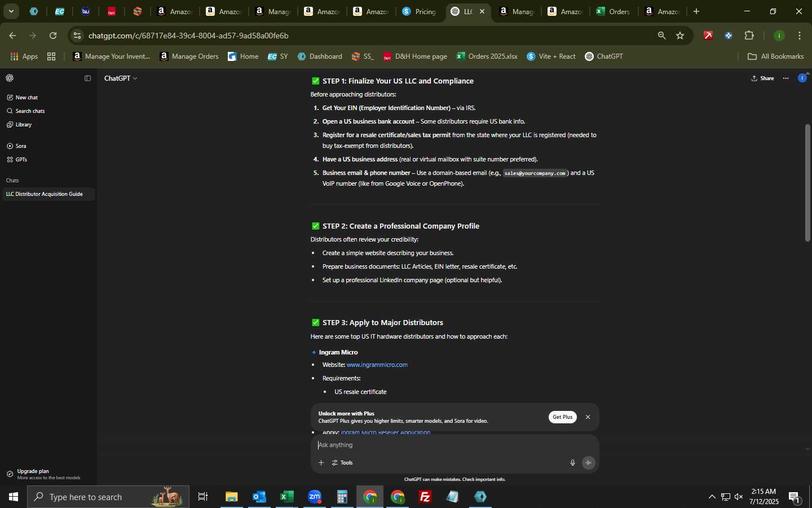Viewport: 812px width, 508px height.
Task: Click the browser back arrow
Action: point(12,36)
